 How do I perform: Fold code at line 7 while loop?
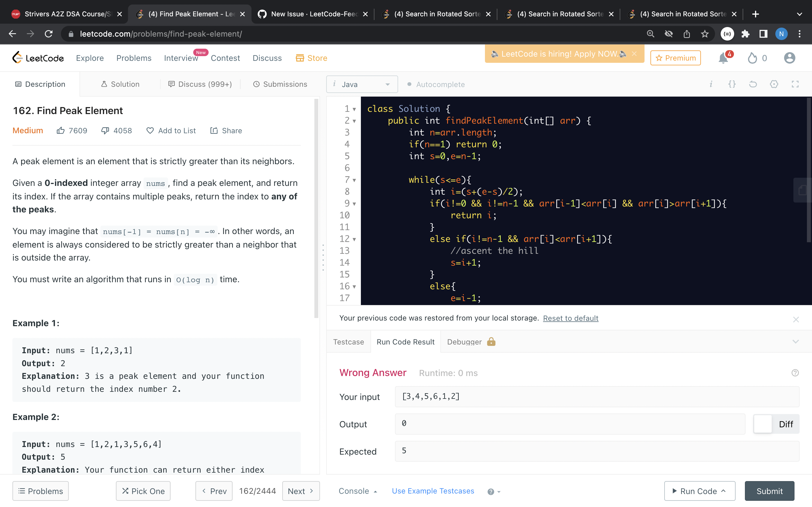(354, 180)
